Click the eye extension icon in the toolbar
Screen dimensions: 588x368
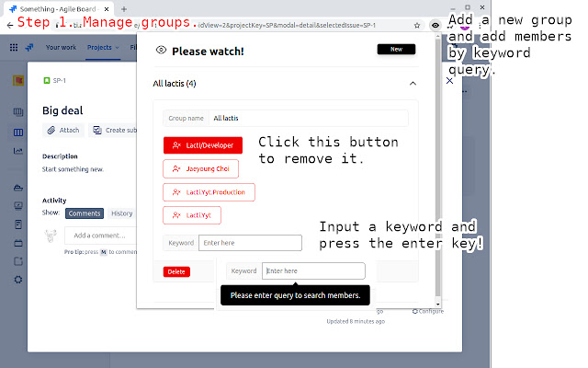[435, 26]
